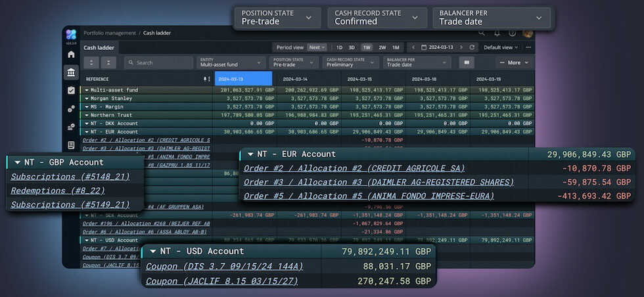Click the pin icon in REFERENCE header
Image resolution: width=644 pixels, height=297 pixels.
tap(205, 79)
